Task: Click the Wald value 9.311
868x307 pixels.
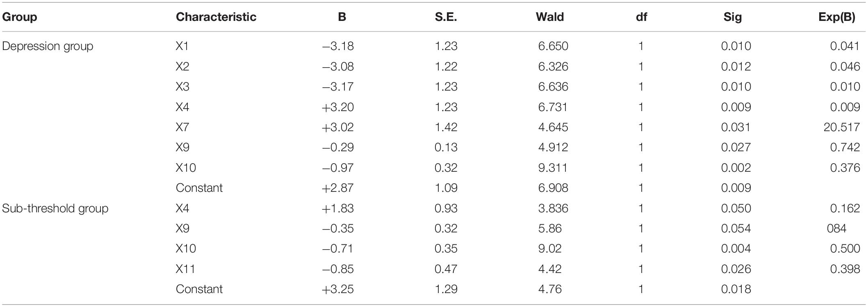Action: (553, 168)
